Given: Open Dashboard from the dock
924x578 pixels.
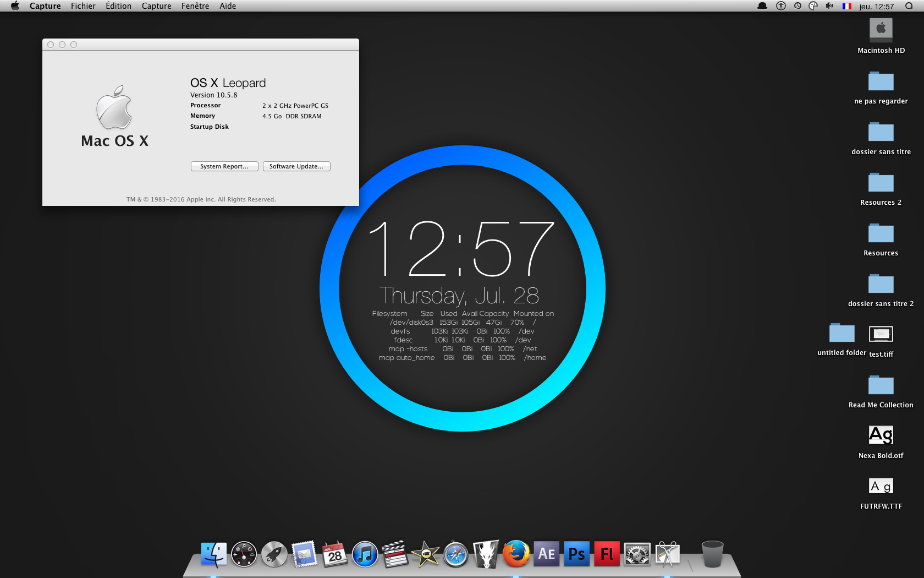Looking at the screenshot, I should click(x=244, y=554).
